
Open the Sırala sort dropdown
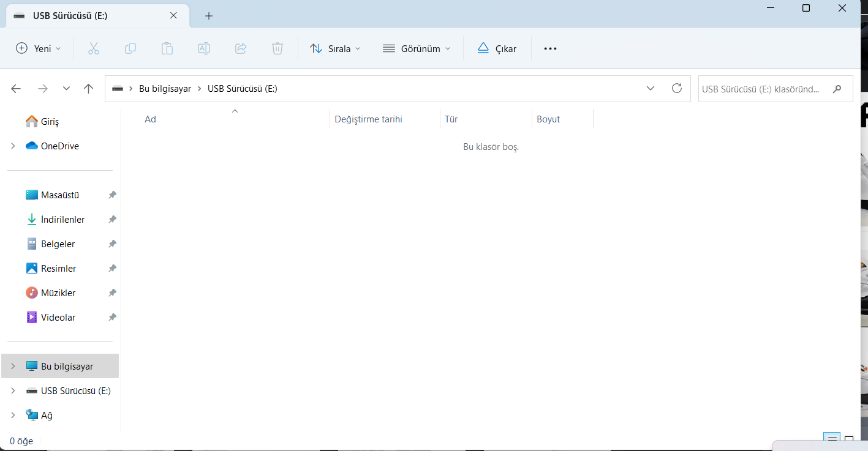[335, 48]
